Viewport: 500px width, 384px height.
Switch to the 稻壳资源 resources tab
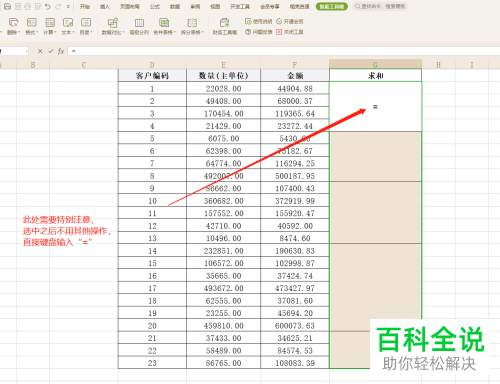click(299, 6)
